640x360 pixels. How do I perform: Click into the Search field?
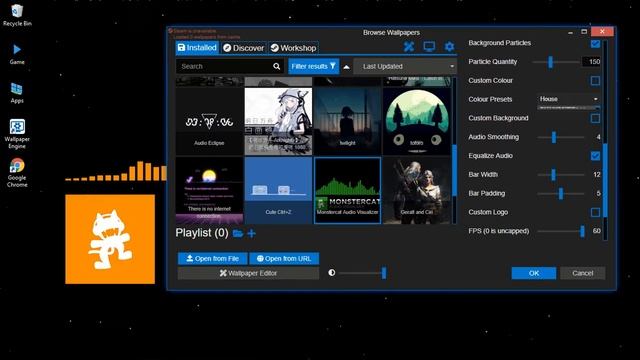click(230, 66)
